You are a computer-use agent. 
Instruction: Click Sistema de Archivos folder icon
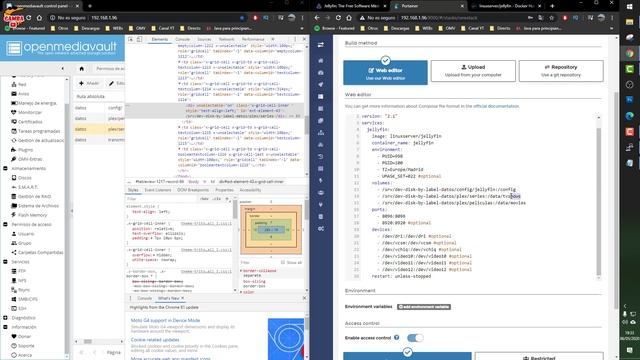(14, 206)
